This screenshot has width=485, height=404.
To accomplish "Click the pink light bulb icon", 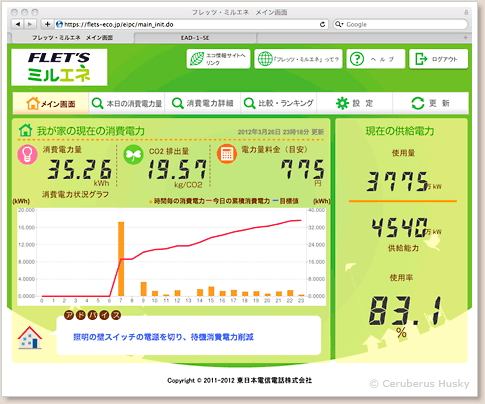I will tap(27, 155).
